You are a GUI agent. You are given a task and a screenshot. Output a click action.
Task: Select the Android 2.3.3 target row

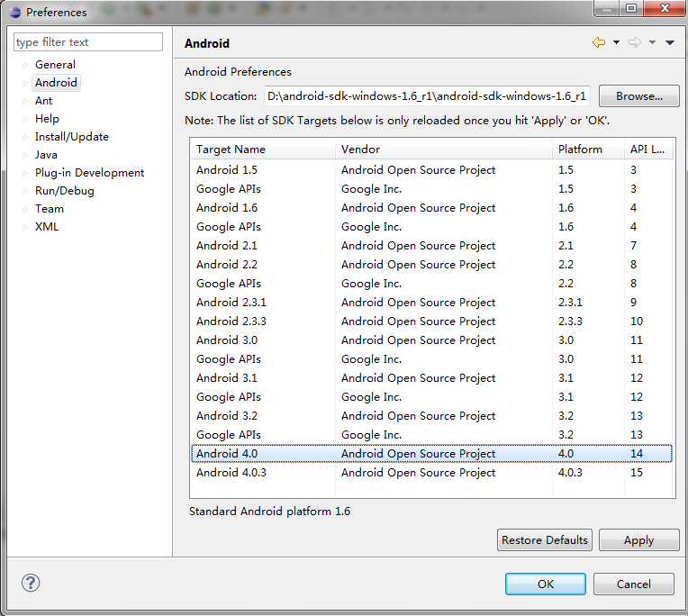[431, 321]
